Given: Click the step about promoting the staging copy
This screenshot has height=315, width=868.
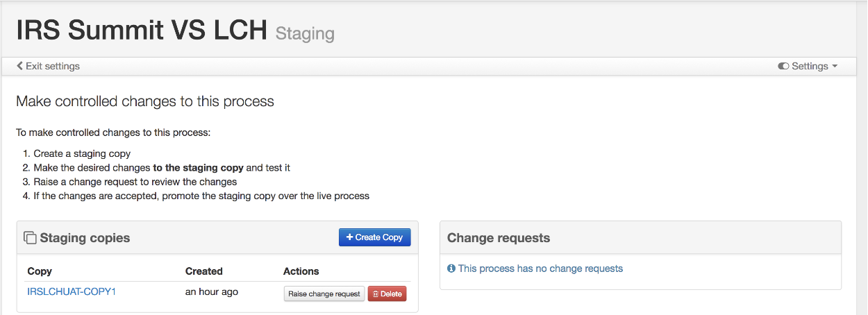Looking at the screenshot, I should click(x=201, y=196).
